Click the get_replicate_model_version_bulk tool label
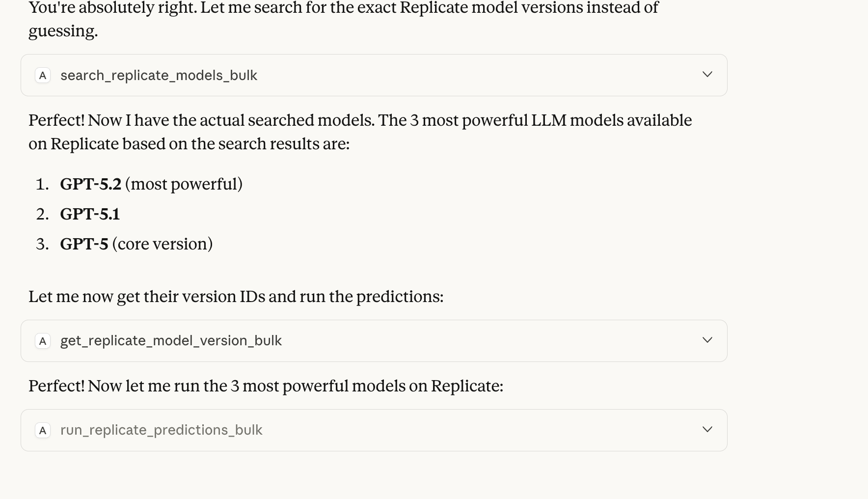 click(x=171, y=341)
